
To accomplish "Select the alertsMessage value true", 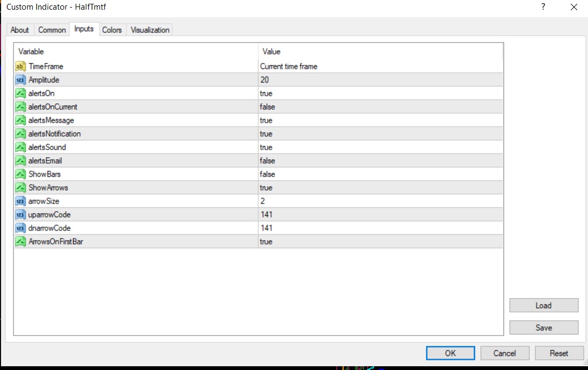I will (x=266, y=121).
